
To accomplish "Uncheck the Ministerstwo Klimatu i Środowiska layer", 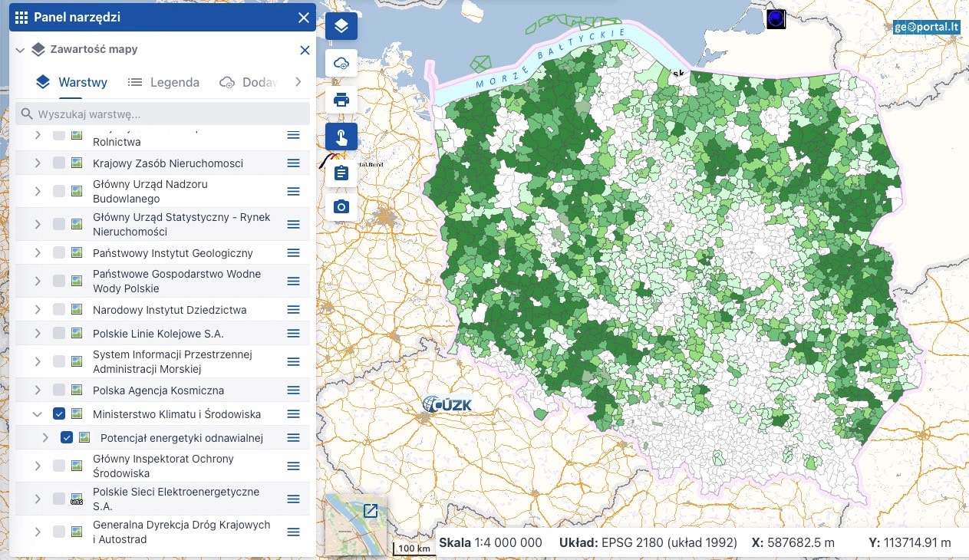I will [x=59, y=413].
